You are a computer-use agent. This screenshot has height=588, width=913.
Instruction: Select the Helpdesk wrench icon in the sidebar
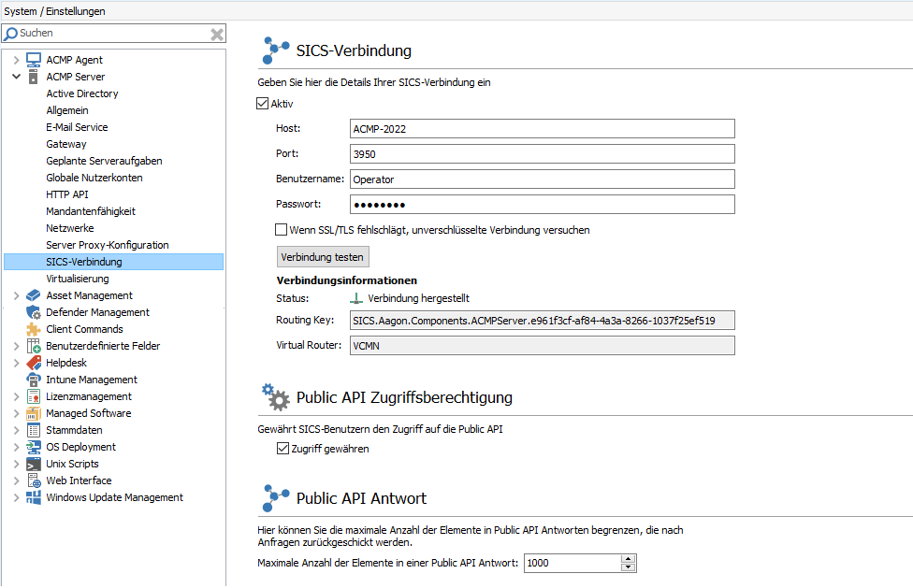(32, 363)
